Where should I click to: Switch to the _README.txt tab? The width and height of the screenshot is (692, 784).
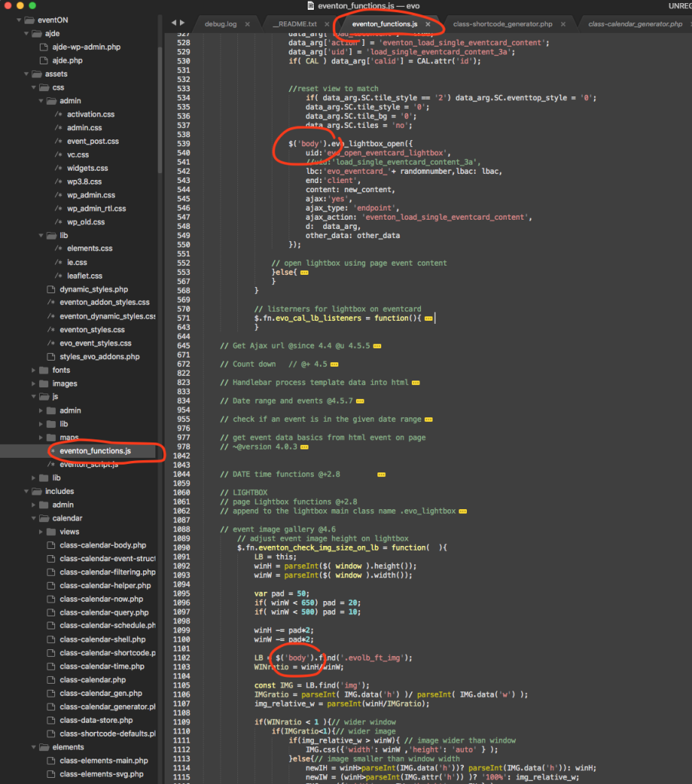click(295, 24)
